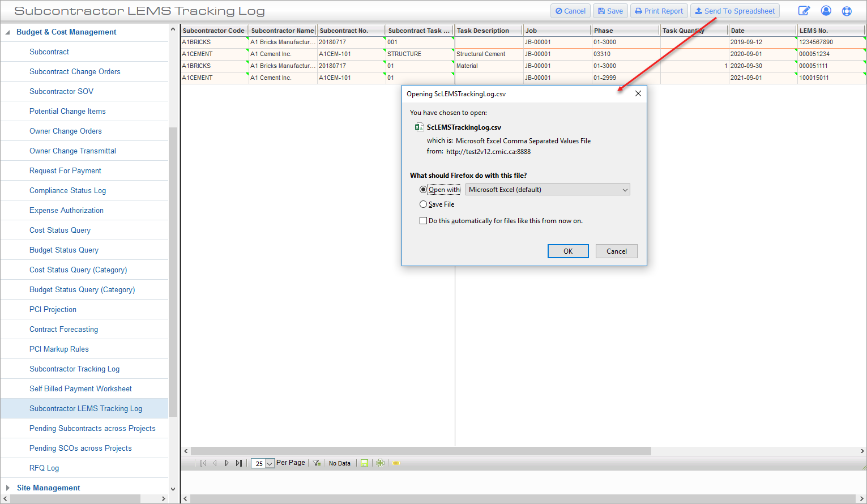This screenshot has height=504, width=867.
Task: Insert a new row with green plus
Action: [380, 463]
